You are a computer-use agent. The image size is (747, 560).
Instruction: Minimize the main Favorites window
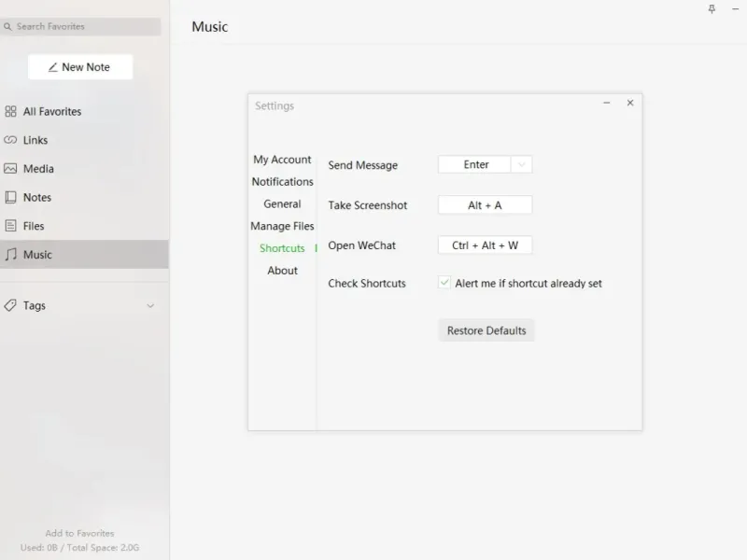pos(735,9)
